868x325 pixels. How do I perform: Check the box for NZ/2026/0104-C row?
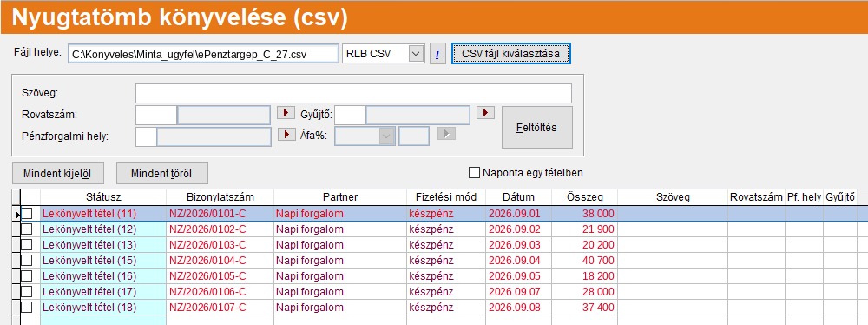coord(27,260)
